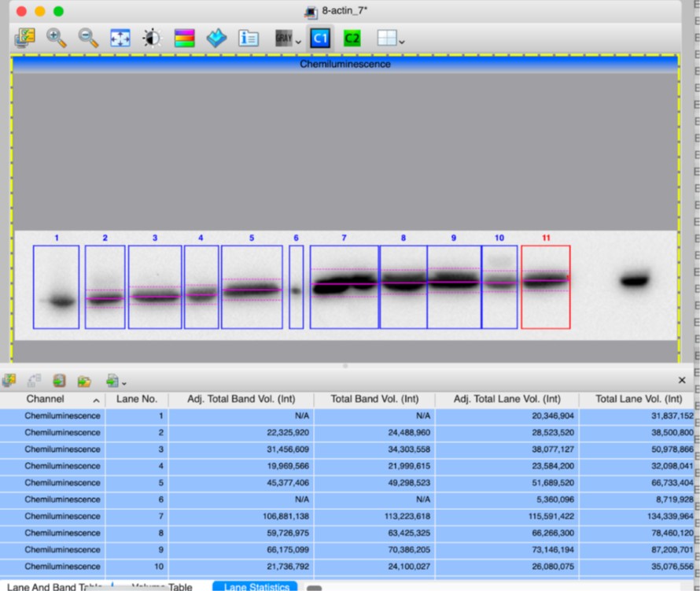700x591 pixels.
Task: Fit image to window using arrows icon
Action: pyautogui.click(x=120, y=38)
